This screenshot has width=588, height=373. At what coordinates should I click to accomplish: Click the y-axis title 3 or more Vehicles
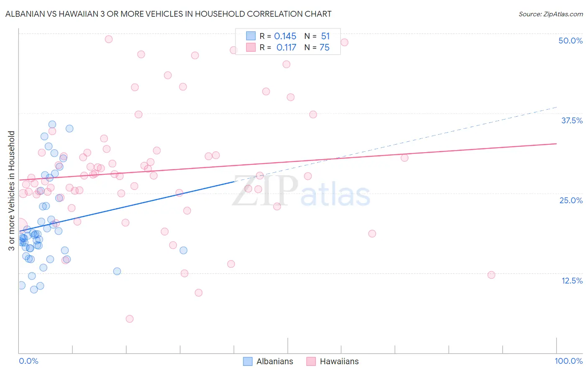coord(12,191)
